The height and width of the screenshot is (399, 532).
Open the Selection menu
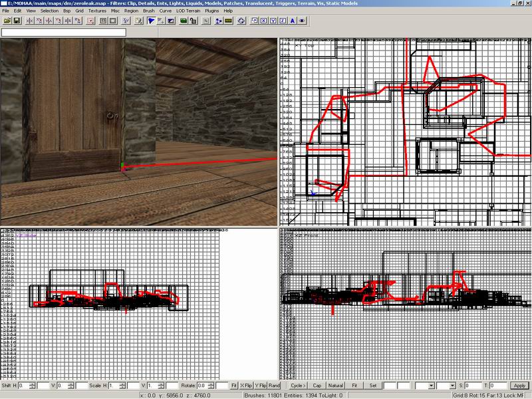pos(49,11)
